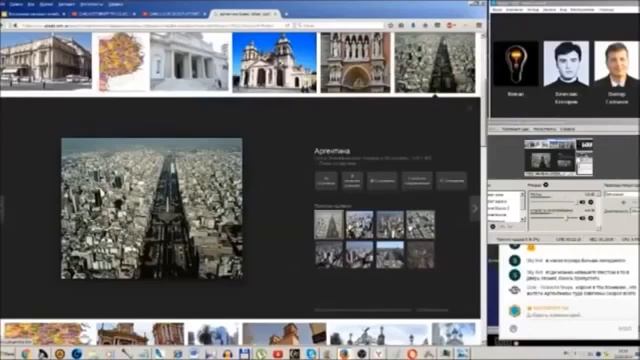Click the first action button under Аргентина title
This screenshot has width=640, height=360.
click(x=326, y=181)
